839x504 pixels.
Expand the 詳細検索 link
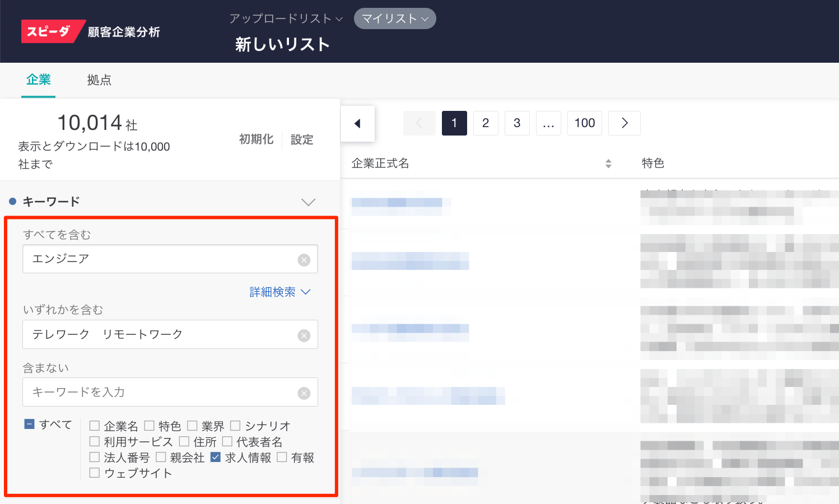pos(279,292)
